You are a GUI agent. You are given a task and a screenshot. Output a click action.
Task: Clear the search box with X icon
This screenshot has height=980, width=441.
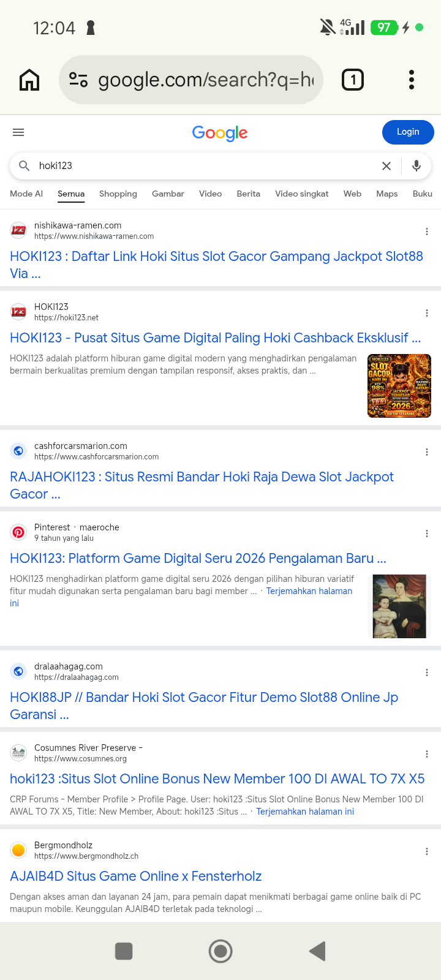(386, 166)
